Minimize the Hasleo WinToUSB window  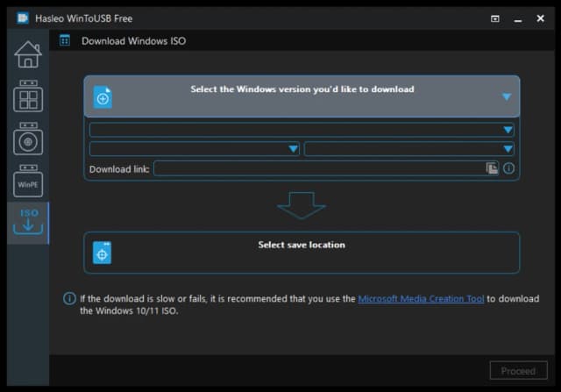[518, 19]
